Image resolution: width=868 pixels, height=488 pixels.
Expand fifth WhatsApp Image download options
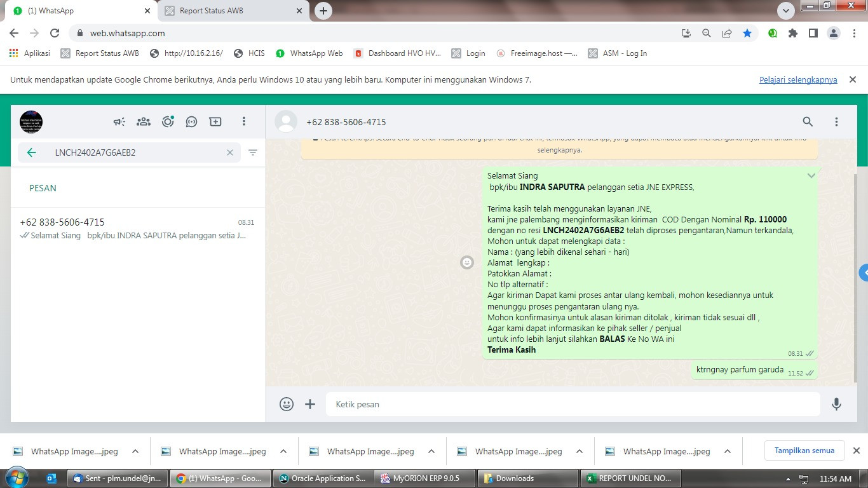pyautogui.click(x=728, y=451)
